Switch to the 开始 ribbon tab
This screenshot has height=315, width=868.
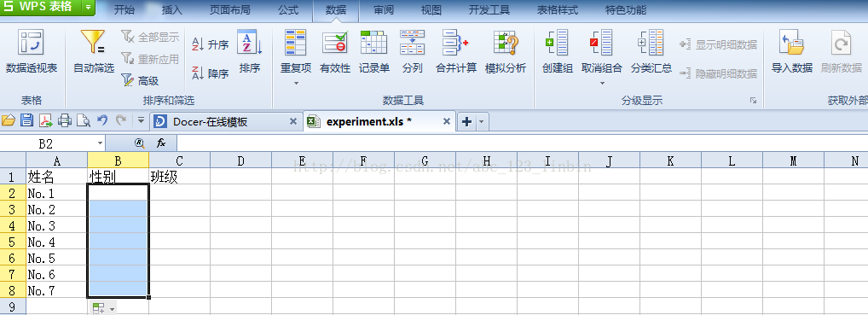tap(124, 10)
